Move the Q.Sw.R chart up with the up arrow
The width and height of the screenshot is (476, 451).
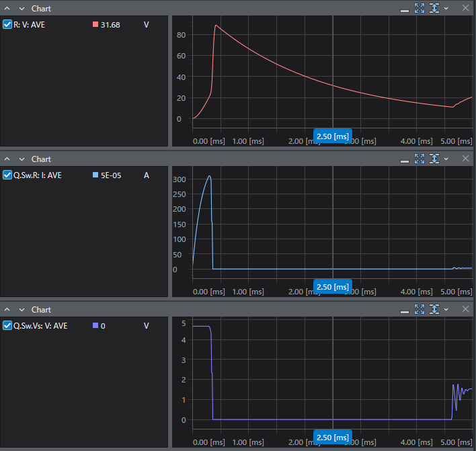tap(7, 159)
